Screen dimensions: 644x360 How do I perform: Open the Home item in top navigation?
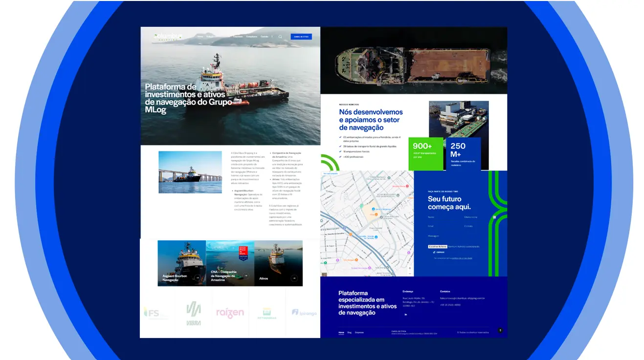coord(200,37)
